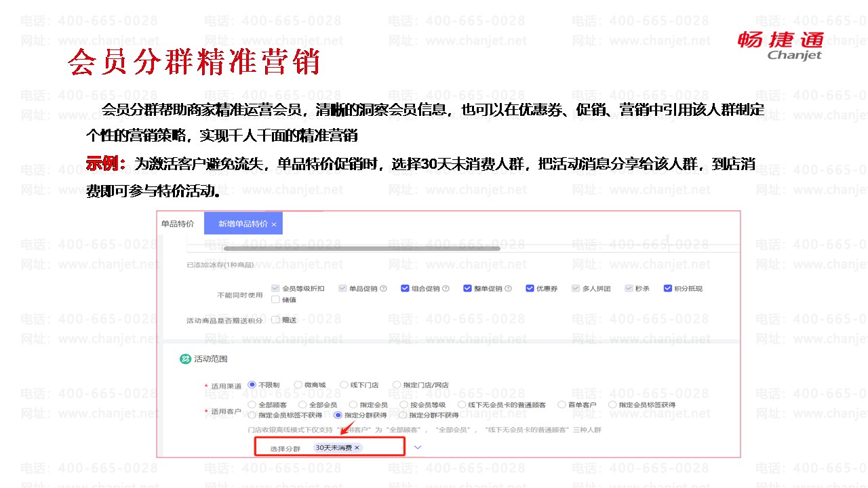Click the help icon next to 组合促销
The width and height of the screenshot is (868, 488).
pyautogui.click(x=446, y=289)
